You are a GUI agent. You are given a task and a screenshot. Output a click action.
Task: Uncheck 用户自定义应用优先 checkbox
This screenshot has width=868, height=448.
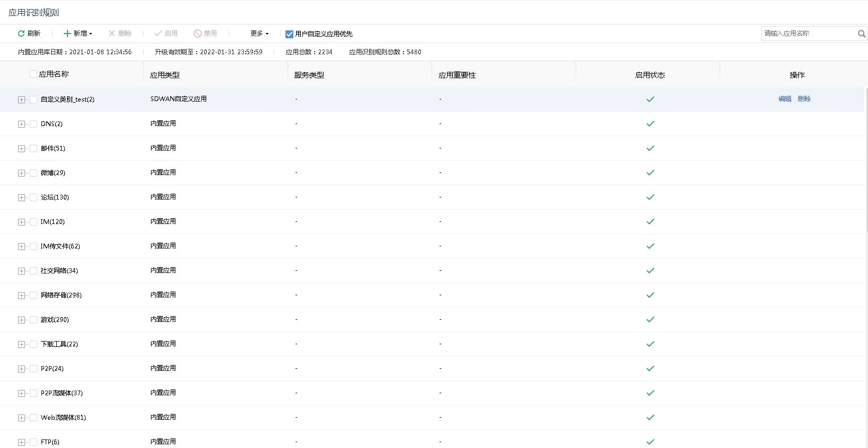[289, 34]
